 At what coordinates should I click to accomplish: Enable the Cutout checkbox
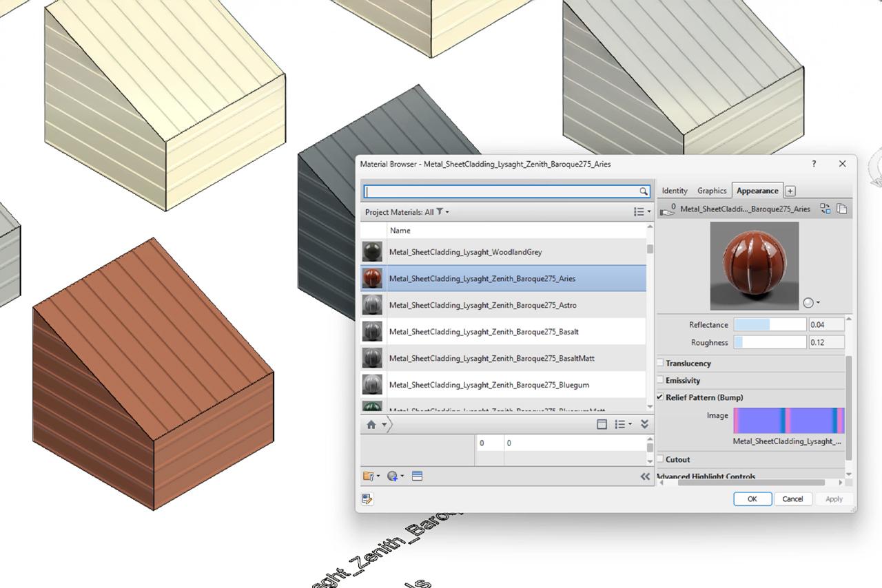[660, 459]
